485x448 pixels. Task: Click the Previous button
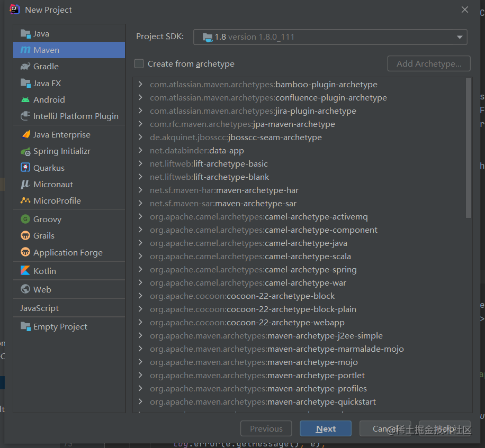point(266,428)
